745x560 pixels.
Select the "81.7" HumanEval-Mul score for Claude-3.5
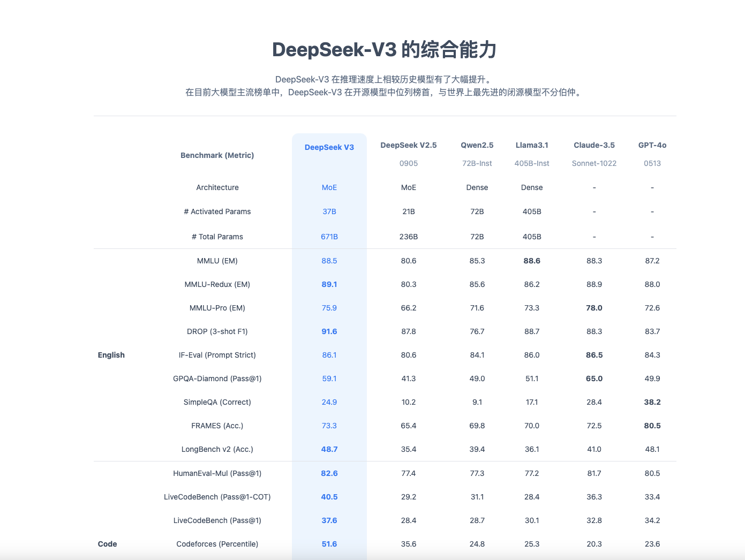(x=595, y=473)
